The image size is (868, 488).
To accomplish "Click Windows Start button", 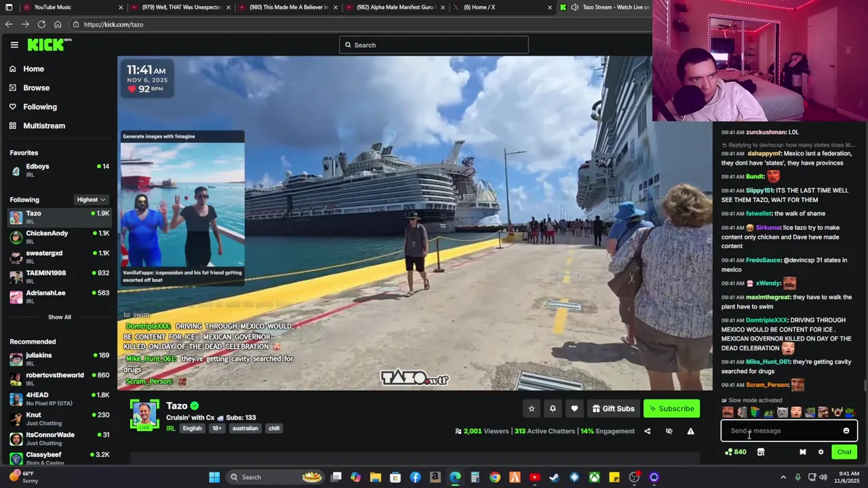I will coord(214,477).
